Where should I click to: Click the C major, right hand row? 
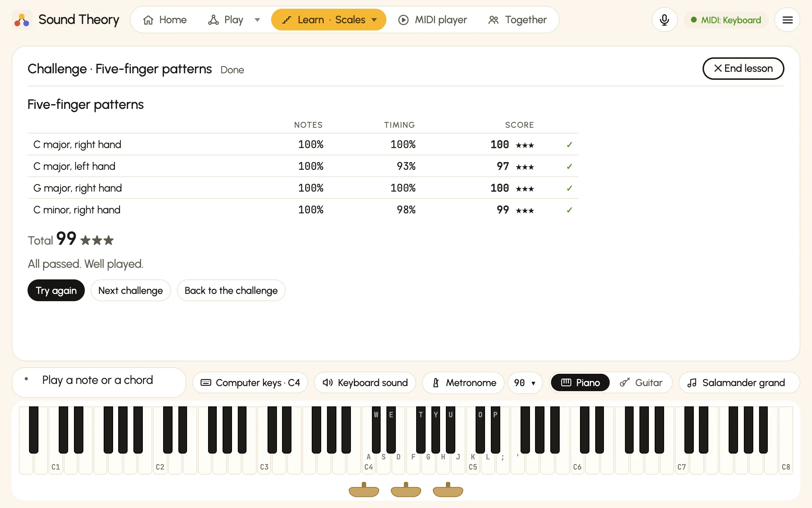click(303, 144)
